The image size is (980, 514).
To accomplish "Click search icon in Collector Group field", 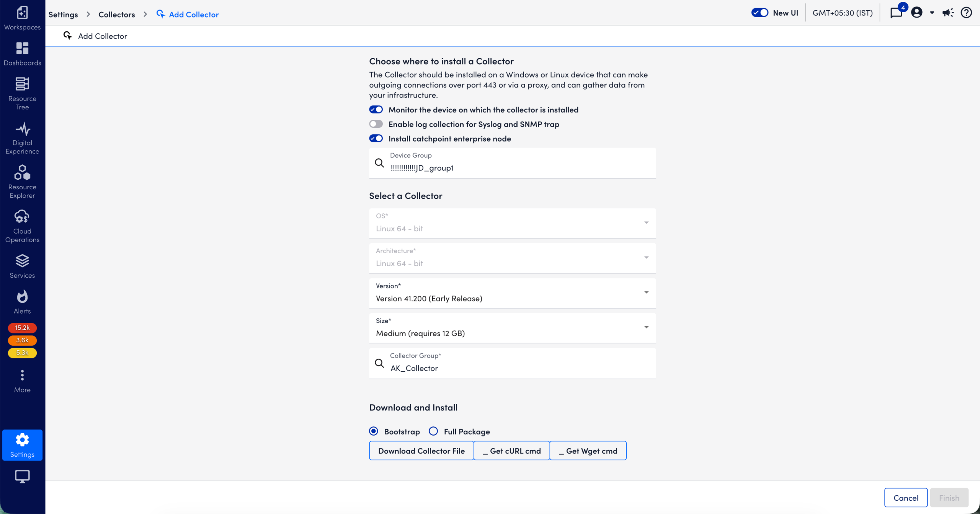I will [x=379, y=363].
